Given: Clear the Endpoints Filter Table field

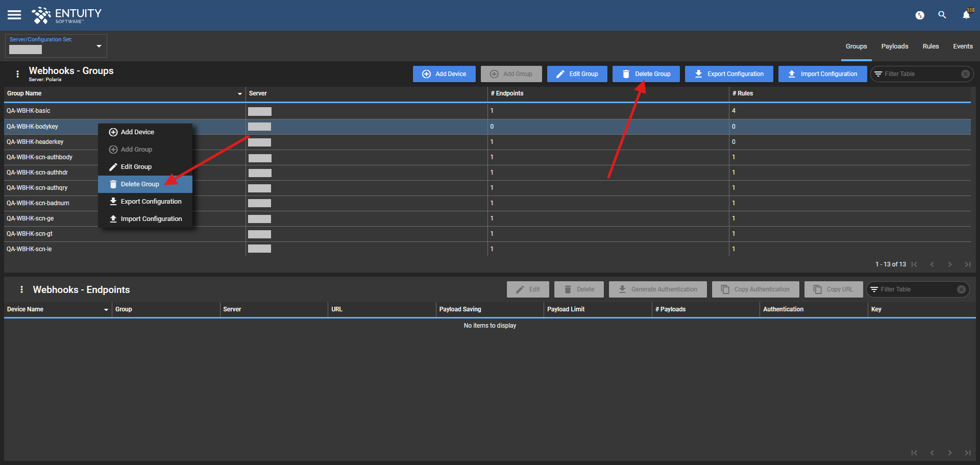Looking at the screenshot, I should point(961,289).
